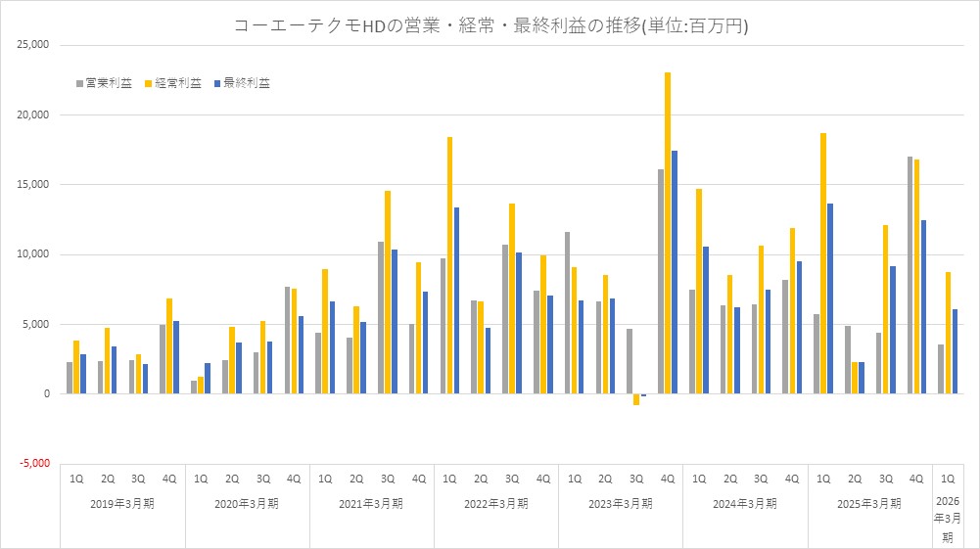Click the 営業利益 legend label

109,84
